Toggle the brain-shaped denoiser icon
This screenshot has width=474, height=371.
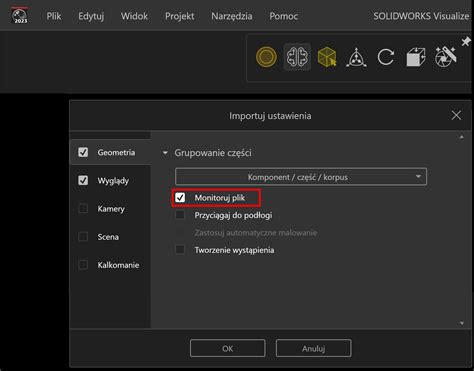coord(297,57)
